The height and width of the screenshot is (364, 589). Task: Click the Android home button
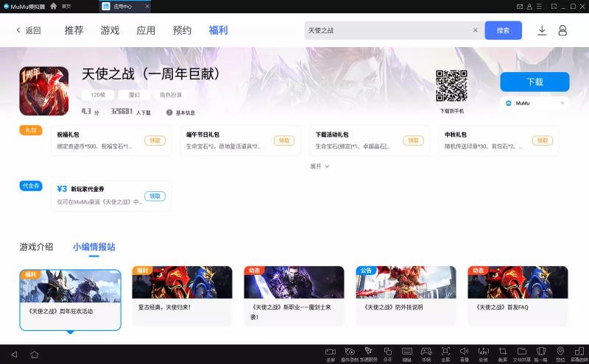click(x=34, y=354)
